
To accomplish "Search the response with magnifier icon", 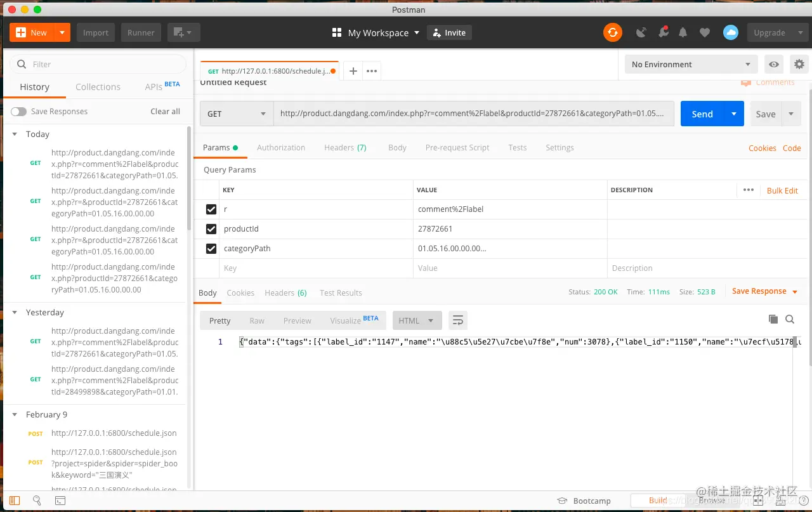I will 790,319.
